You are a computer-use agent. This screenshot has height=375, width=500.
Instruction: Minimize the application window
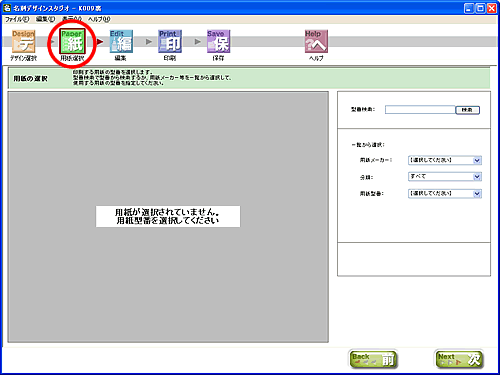click(x=469, y=8)
